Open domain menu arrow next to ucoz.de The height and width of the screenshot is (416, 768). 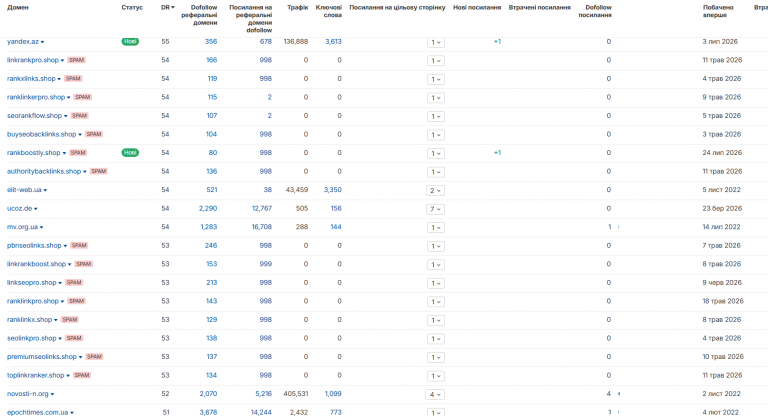click(x=36, y=209)
